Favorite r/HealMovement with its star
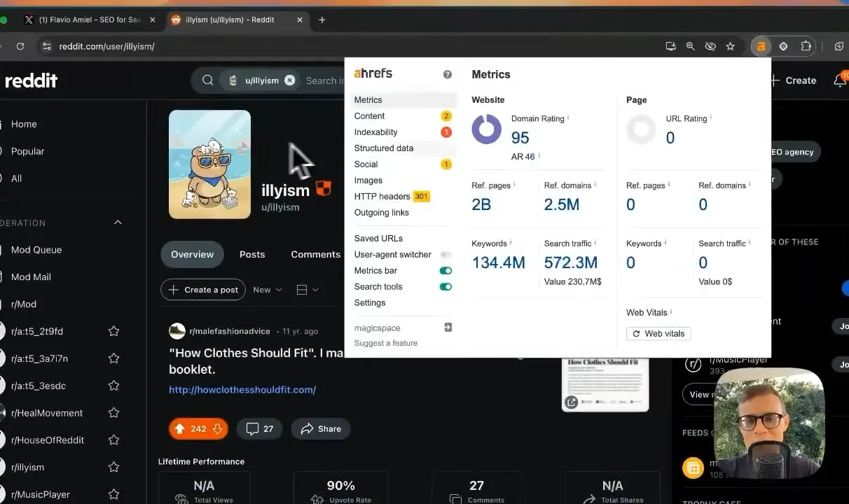The image size is (849, 504). click(113, 413)
